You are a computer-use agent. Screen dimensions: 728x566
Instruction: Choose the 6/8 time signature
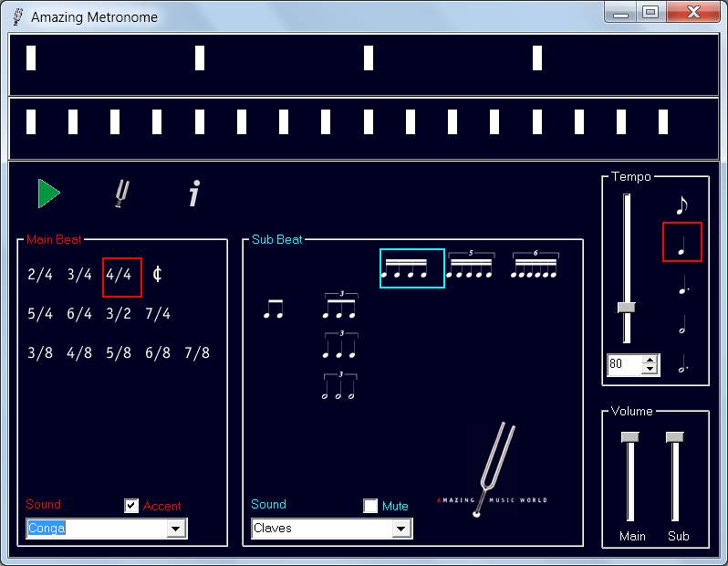[158, 353]
